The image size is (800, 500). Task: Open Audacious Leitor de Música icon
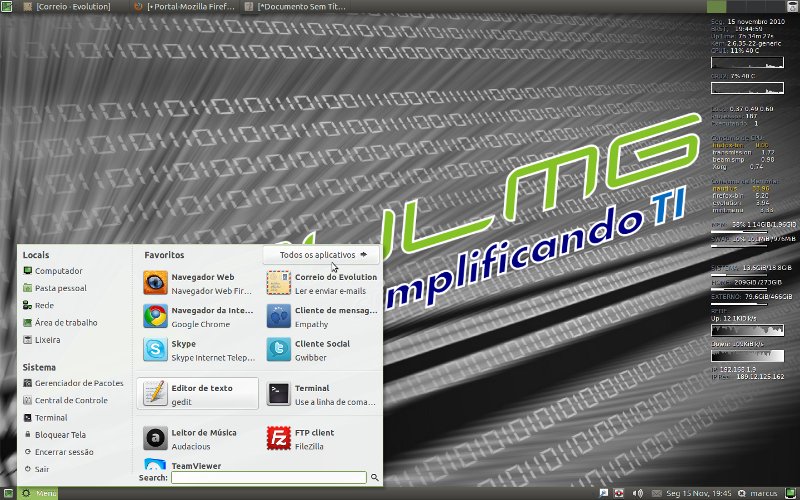155,438
